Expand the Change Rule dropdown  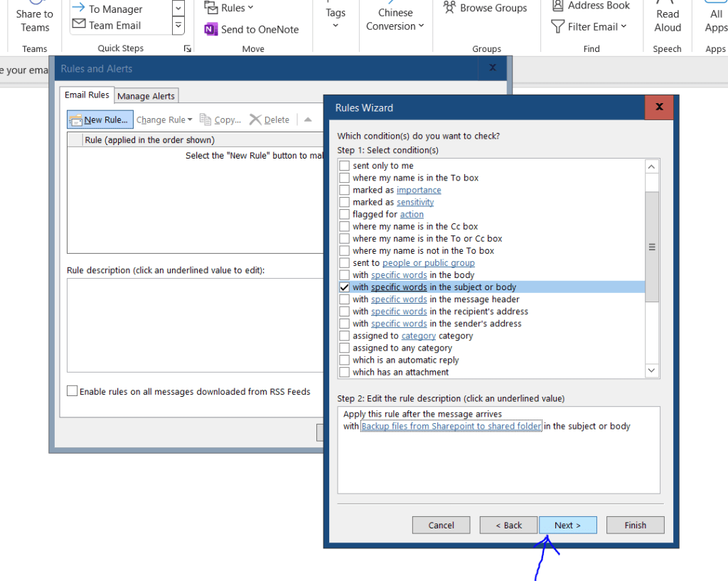pyautogui.click(x=164, y=119)
